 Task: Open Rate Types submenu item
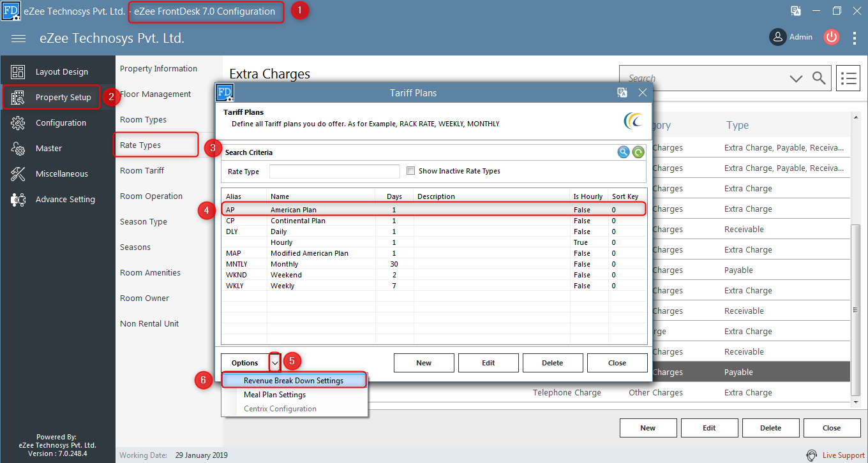(140, 145)
